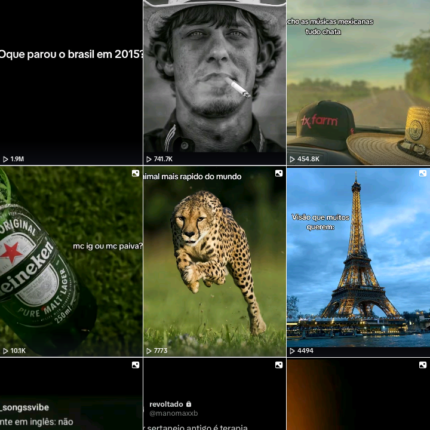
Task: Click the 'nte em inglês: não' text
Action: click(x=37, y=422)
